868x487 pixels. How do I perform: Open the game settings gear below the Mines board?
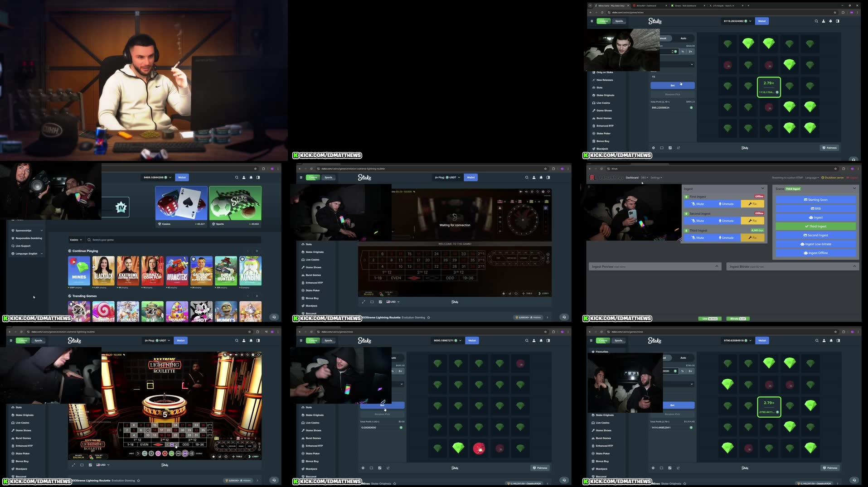click(x=653, y=468)
